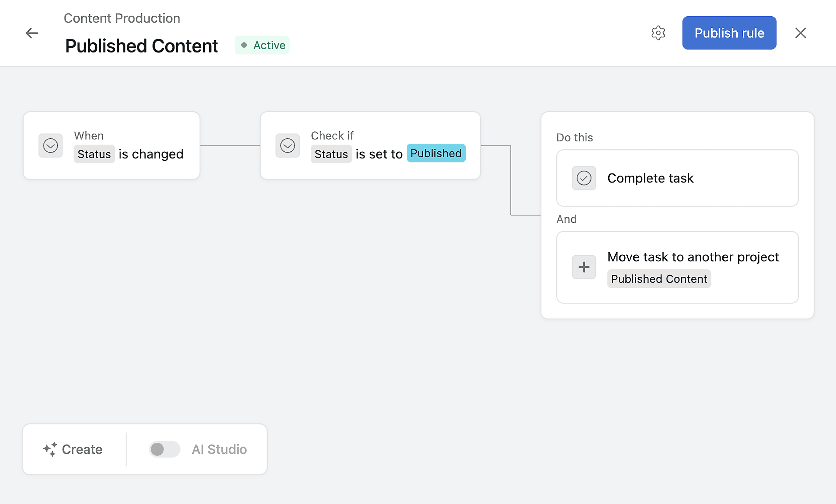Screen dimensions: 836x504
Task: Publish the rule
Action: point(729,33)
